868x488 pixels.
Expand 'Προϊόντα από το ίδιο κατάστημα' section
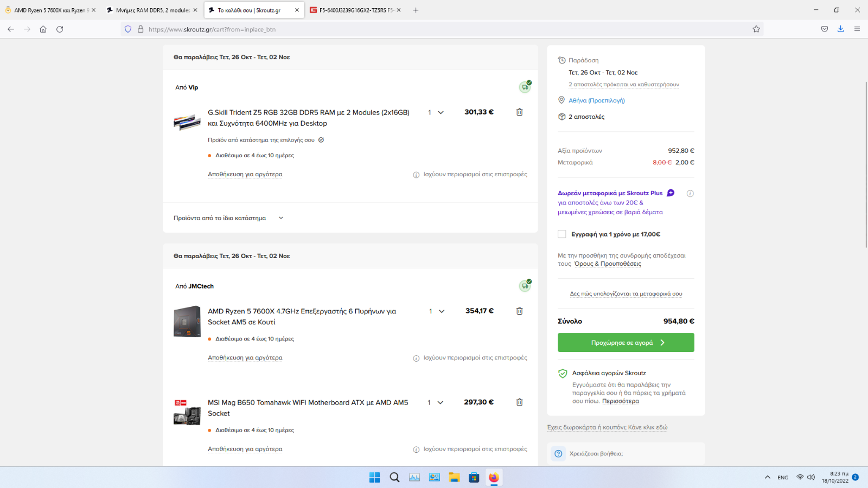228,218
